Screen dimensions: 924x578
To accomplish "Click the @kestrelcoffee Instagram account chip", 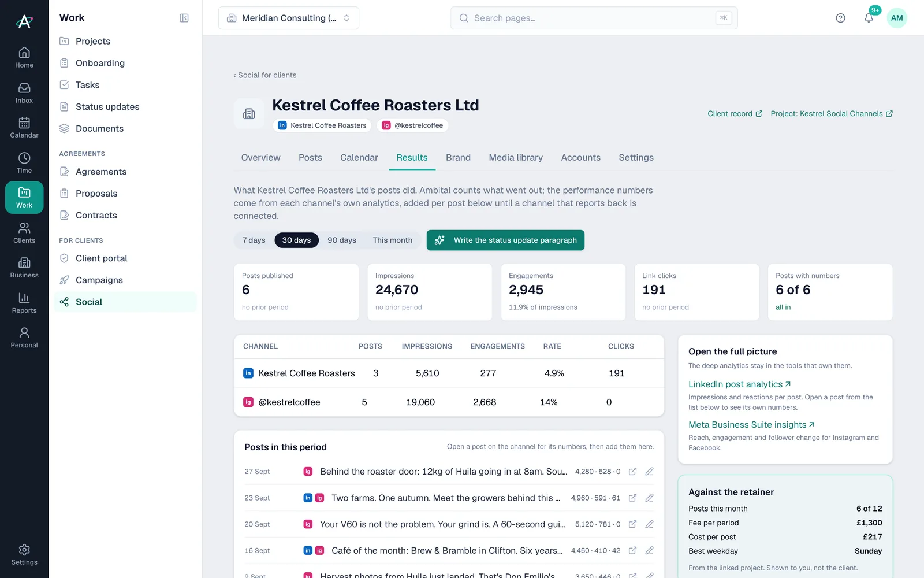I will (x=413, y=125).
